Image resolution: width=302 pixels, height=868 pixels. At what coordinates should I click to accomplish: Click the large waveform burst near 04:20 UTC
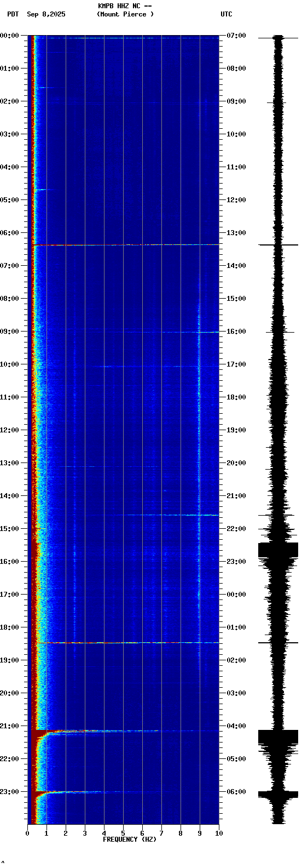point(278,737)
